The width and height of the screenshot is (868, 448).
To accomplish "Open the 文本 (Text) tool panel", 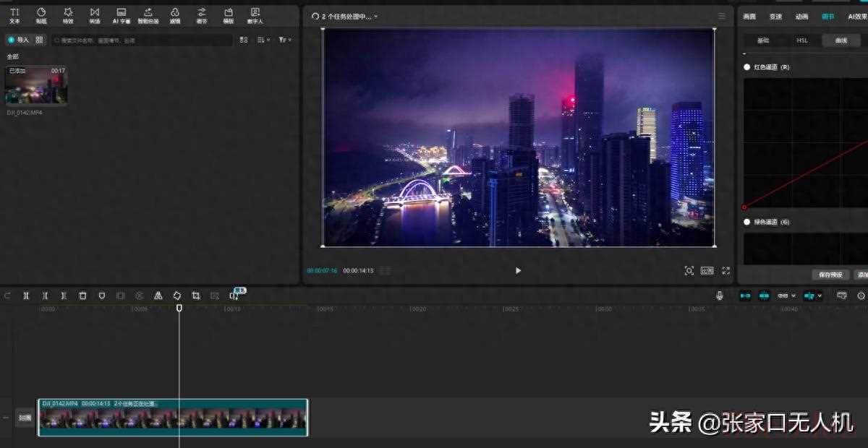I will (x=14, y=15).
